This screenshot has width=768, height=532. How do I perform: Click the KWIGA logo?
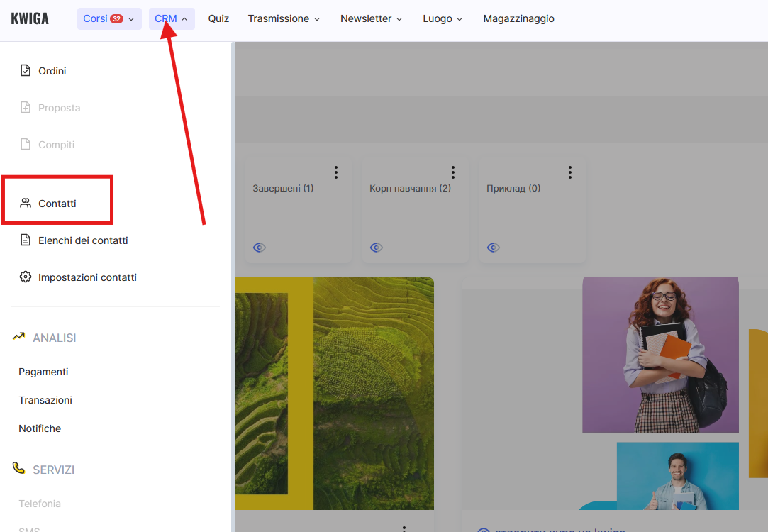[x=30, y=19]
